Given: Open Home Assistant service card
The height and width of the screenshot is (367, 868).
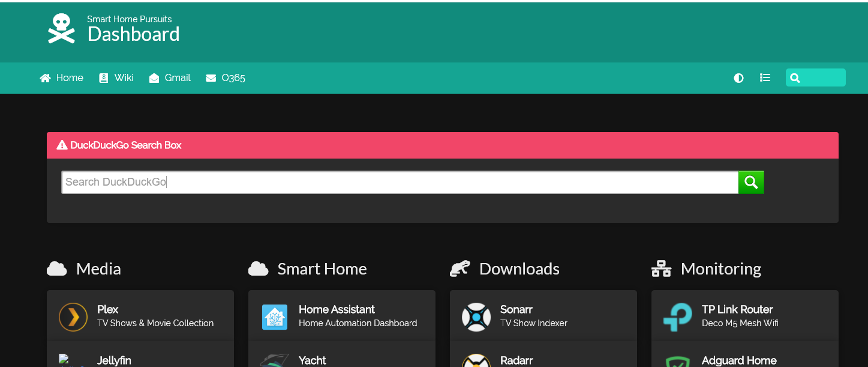Looking at the screenshot, I should coord(342,316).
